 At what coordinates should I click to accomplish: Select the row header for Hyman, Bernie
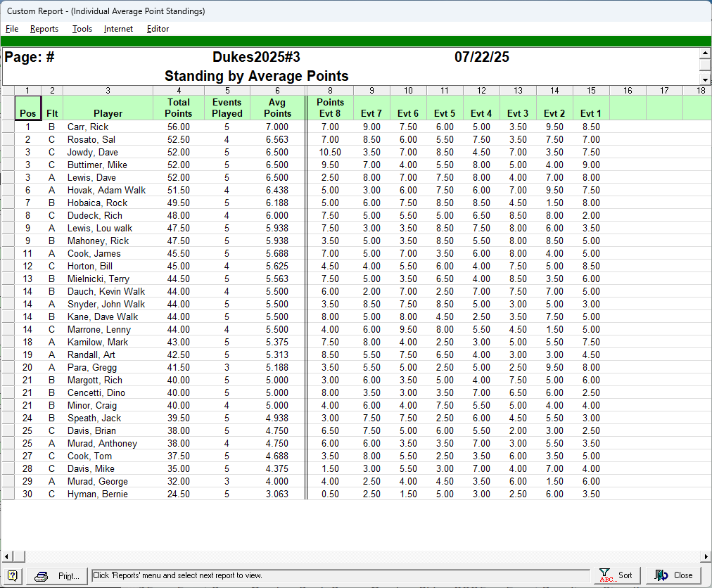click(7, 494)
